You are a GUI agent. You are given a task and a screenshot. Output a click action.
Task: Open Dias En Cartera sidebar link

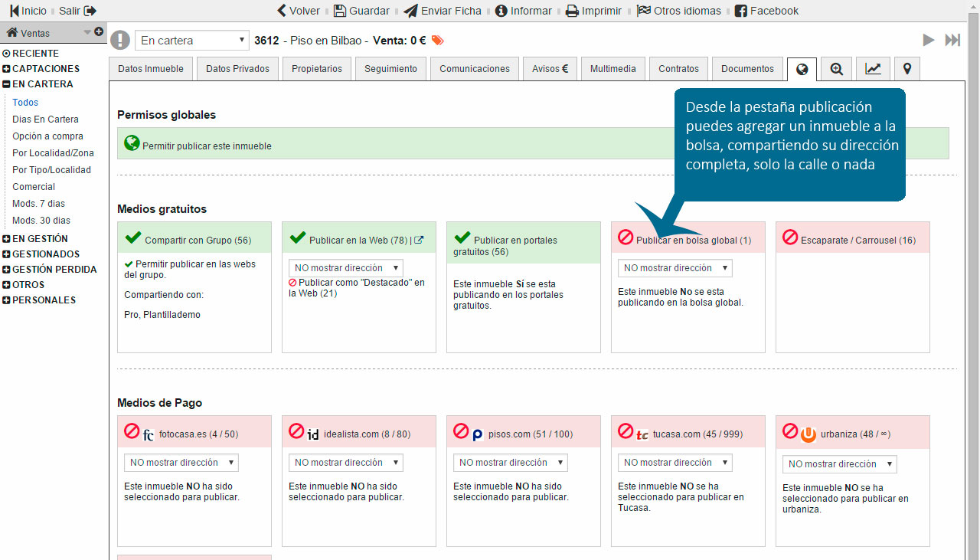click(x=45, y=120)
